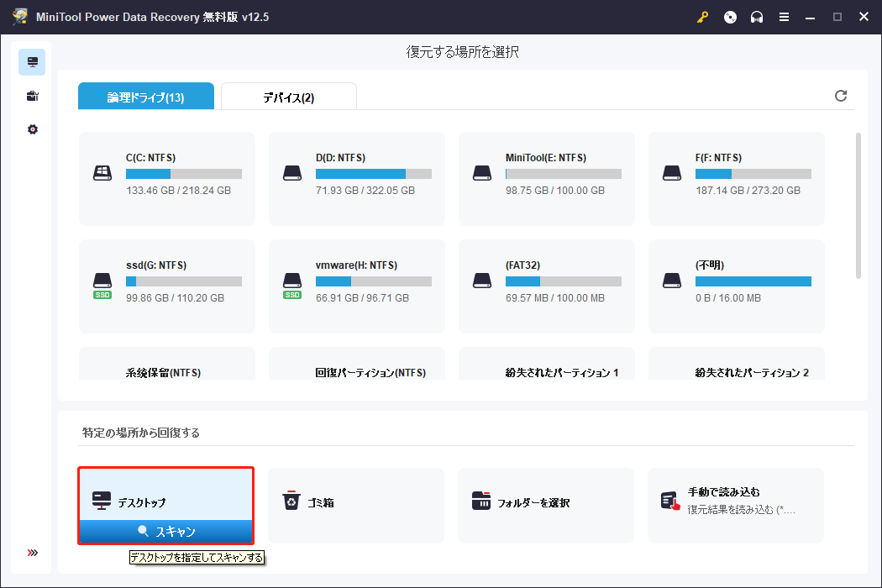Click usage bar of D drive

pos(374,174)
